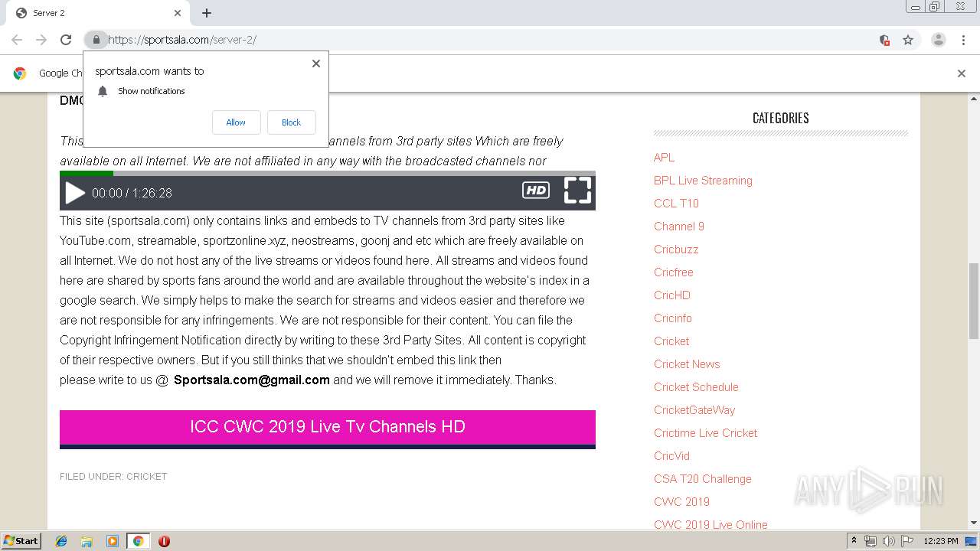Allow notifications from sportsala.com
This screenshot has width=980, height=551.
click(x=236, y=122)
